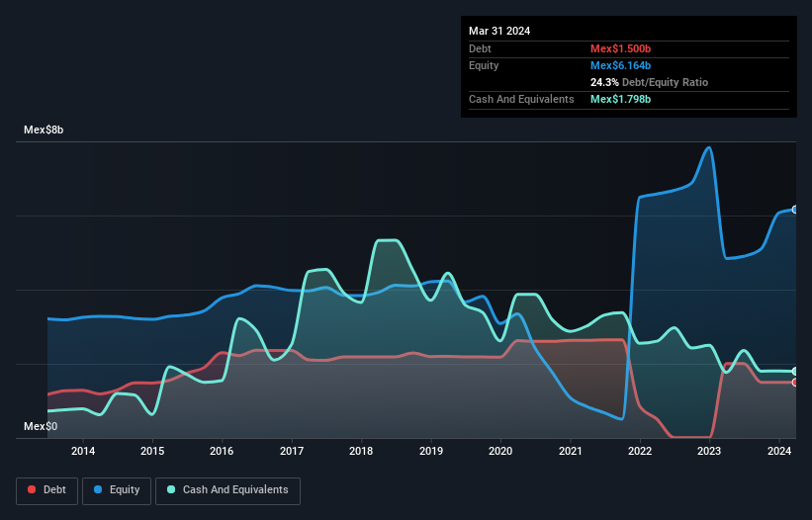Click the 2018 x-axis label

pyautogui.click(x=361, y=451)
